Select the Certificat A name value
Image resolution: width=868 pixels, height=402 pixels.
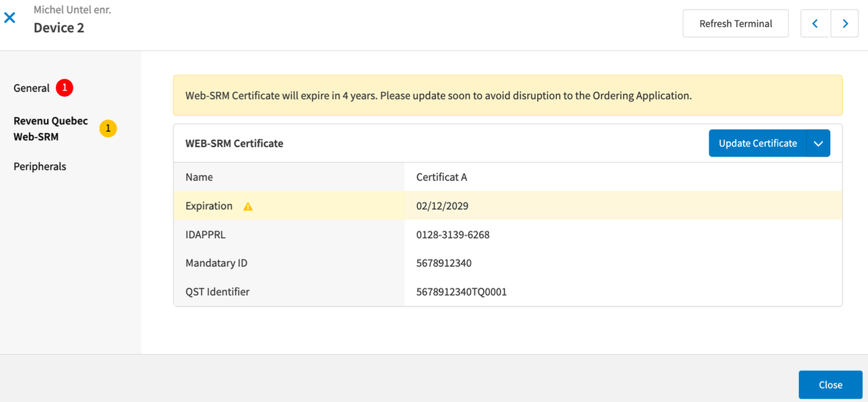pyautogui.click(x=441, y=177)
